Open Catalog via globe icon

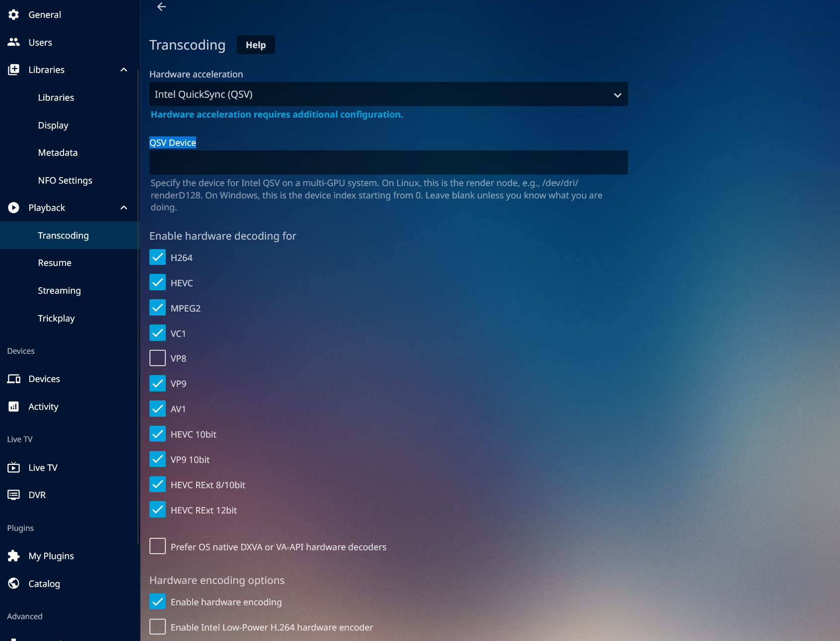coord(14,583)
